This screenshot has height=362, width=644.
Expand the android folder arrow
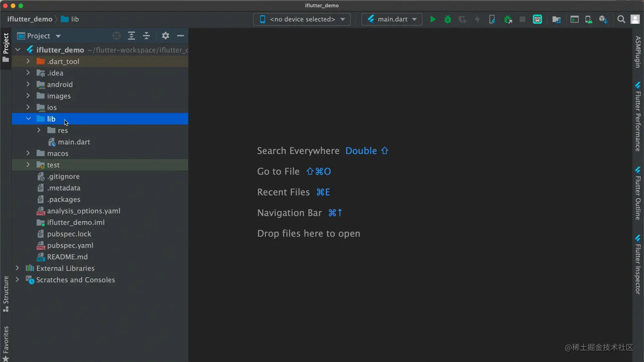[x=28, y=84]
